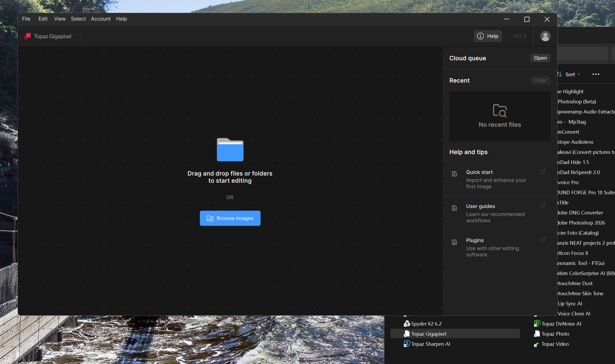Open the File menu
The height and width of the screenshot is (364, 615).
26,19
